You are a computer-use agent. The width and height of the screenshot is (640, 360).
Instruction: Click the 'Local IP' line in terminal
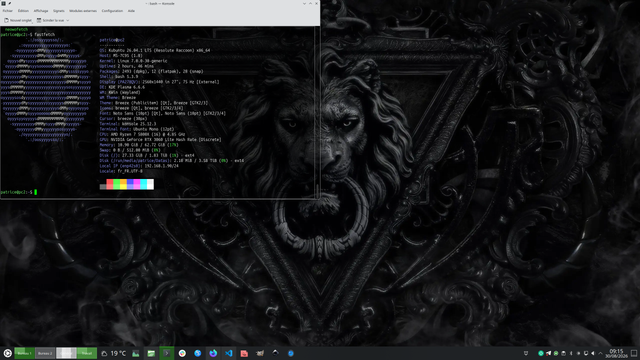139,166
